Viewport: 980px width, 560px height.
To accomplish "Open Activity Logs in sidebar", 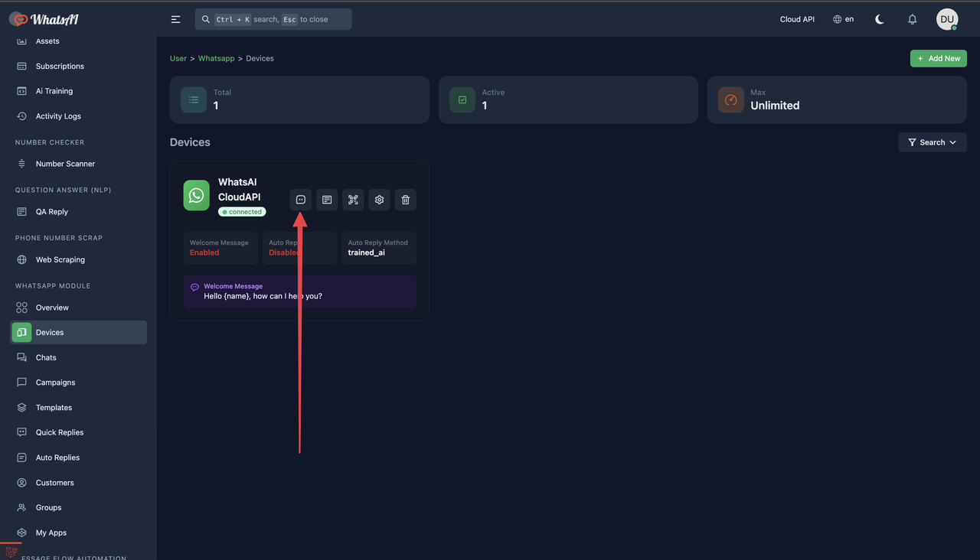I will (x=78, y=116).
